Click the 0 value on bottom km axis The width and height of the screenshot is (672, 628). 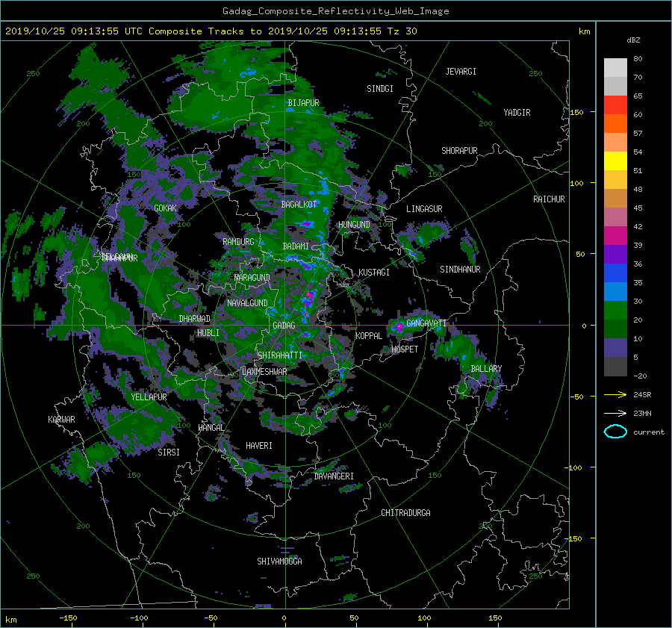[x=284, y=618]
